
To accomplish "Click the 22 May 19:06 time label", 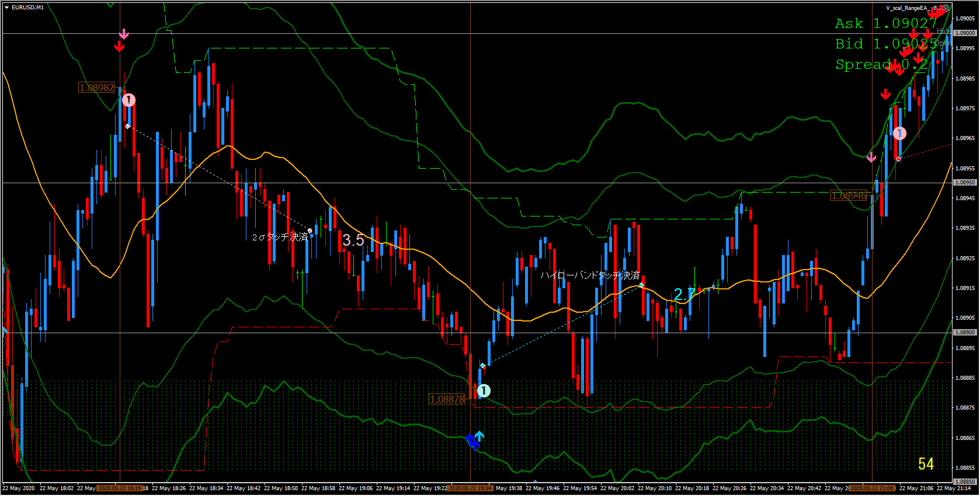I will tap(356, 488).
